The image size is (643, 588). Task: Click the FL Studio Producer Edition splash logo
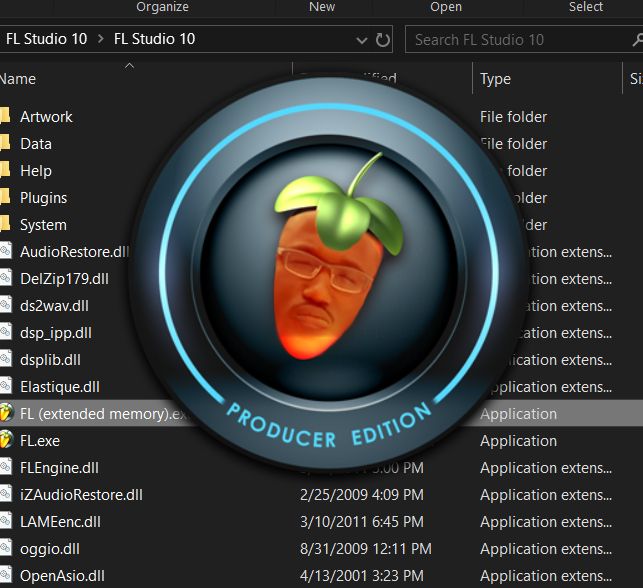pos(328,273)
